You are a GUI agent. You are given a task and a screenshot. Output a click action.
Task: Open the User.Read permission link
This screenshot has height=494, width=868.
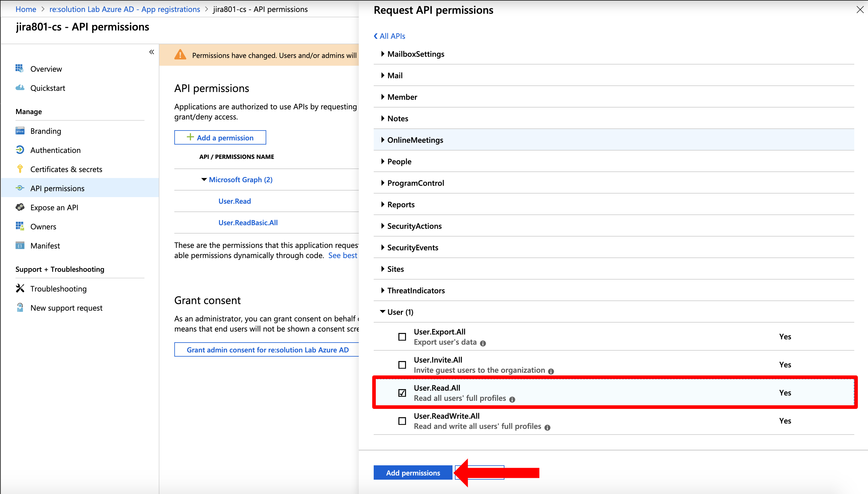click(234, 201)
